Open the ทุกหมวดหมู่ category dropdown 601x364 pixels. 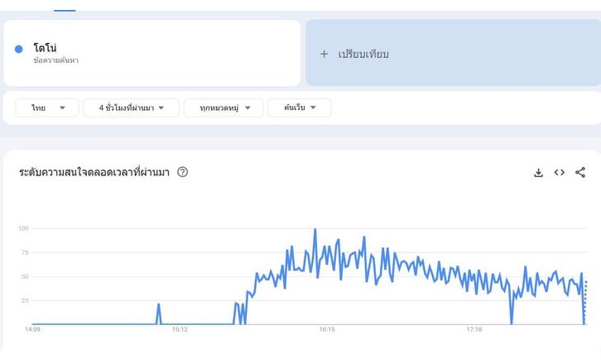pos(224,108)
